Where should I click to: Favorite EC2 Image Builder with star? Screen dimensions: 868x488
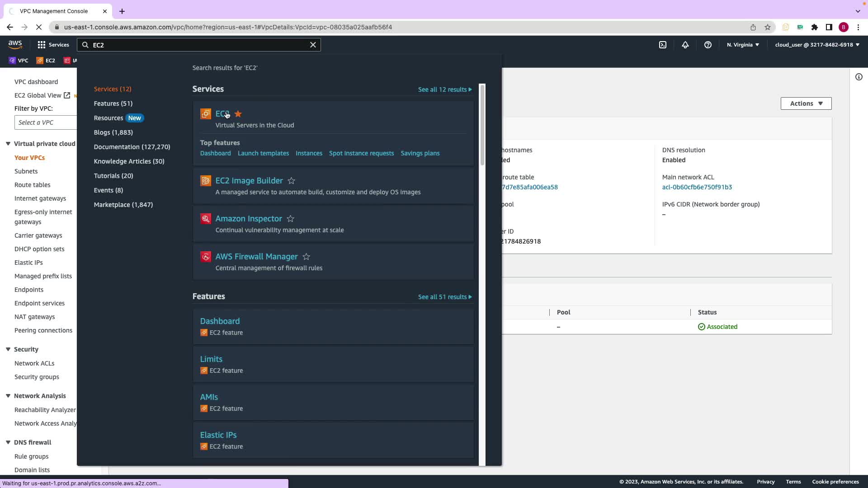(x=292, y=181)
